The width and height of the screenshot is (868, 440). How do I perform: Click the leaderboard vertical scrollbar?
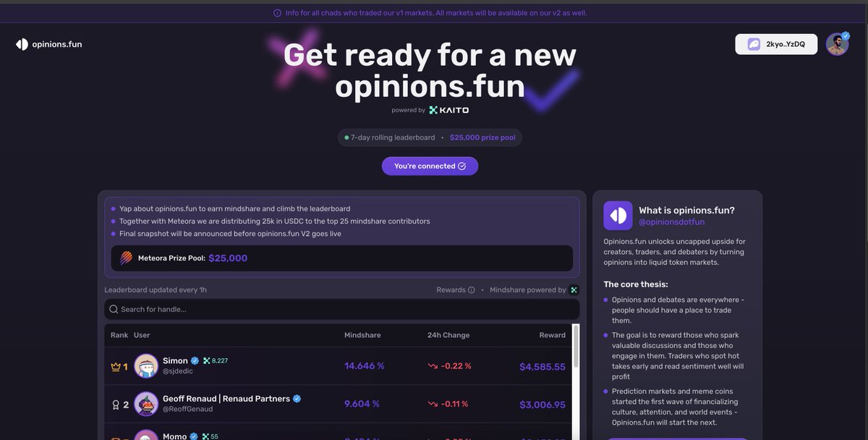coord(576,347)
